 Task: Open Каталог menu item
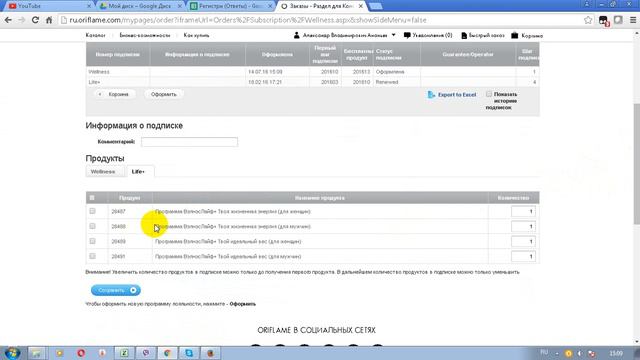[96, 36]
